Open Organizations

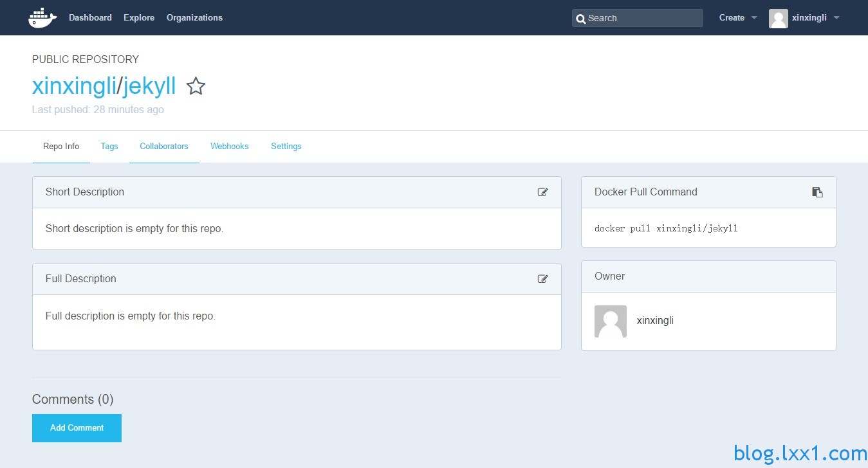(x=194, y=18)
